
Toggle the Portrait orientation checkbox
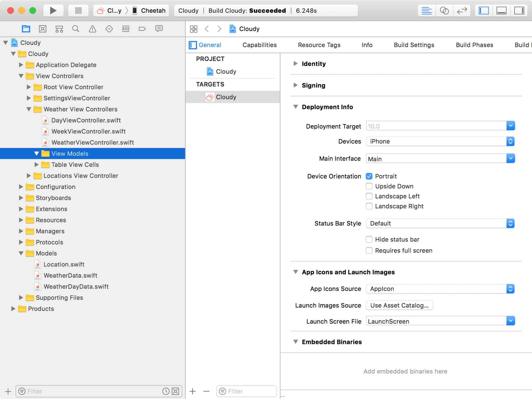[x=369, y=176]
